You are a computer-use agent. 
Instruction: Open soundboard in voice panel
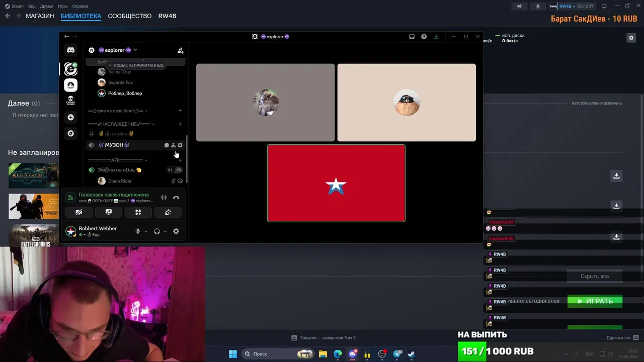pyautogui.click(x=168, y=212)
